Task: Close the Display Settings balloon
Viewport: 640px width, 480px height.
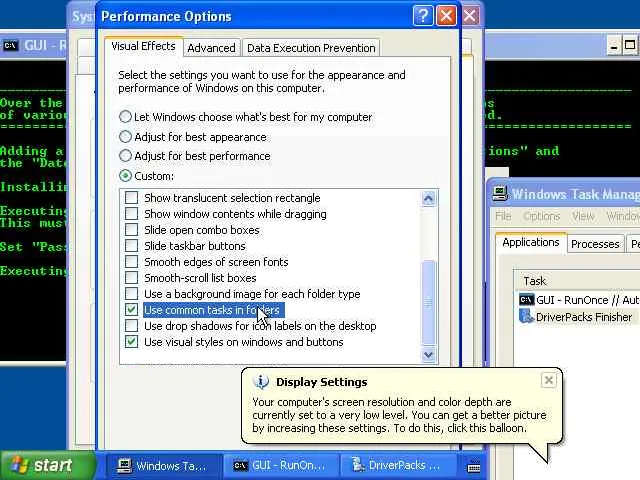Action: pos(549,380)
